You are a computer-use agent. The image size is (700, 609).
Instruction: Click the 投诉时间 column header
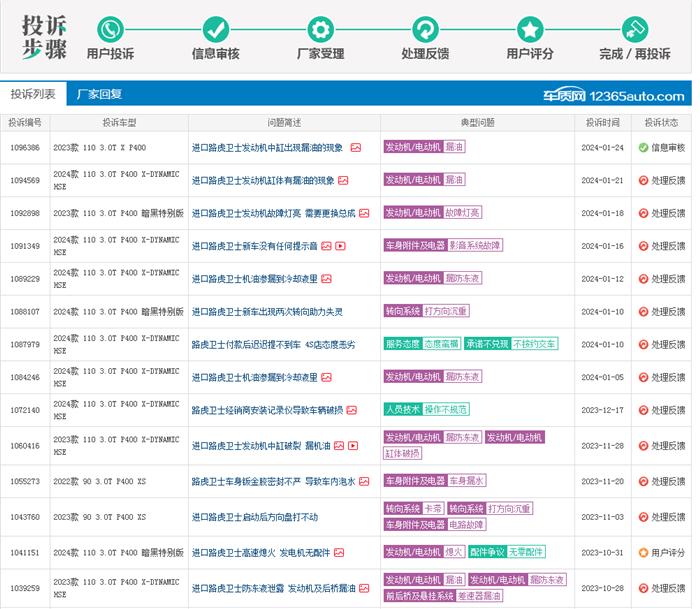pos(603,122)
